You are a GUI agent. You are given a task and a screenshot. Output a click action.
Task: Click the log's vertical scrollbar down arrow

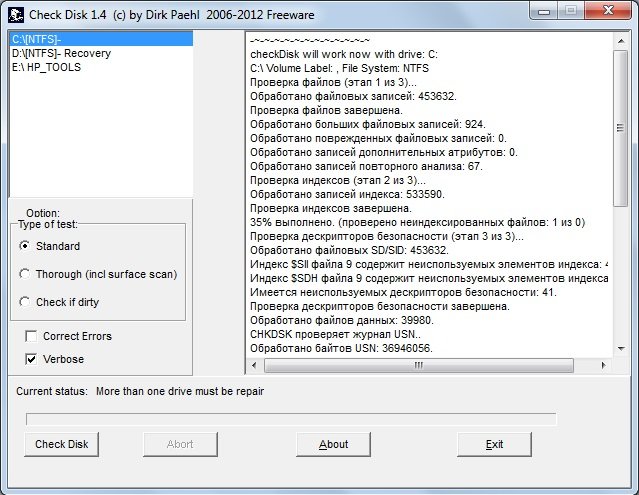[619, 347]
